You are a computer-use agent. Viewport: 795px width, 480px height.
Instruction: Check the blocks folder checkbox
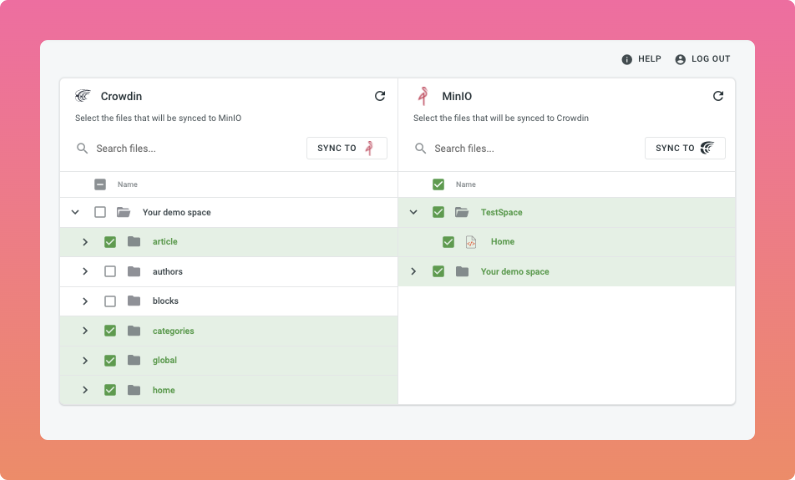click(x=110, y=301)
